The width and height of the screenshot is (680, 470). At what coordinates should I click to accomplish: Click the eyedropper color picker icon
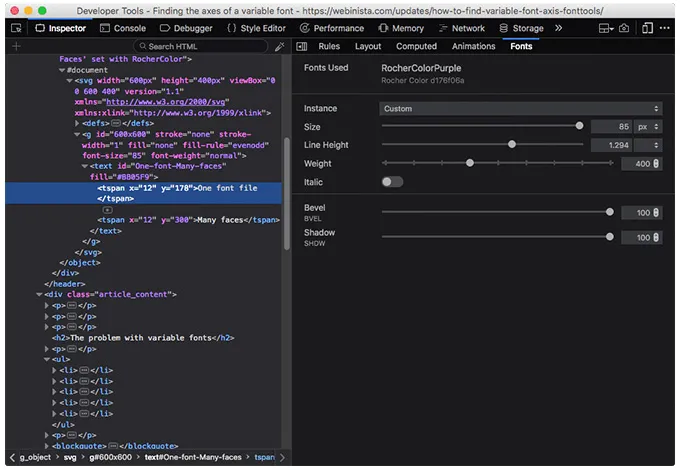click(x=279, y=46)
